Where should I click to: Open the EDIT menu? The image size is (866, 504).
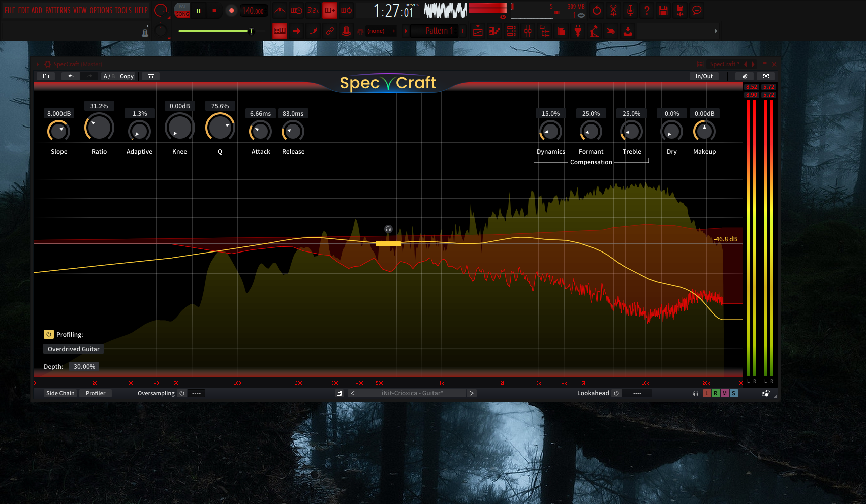click(23, 10)
